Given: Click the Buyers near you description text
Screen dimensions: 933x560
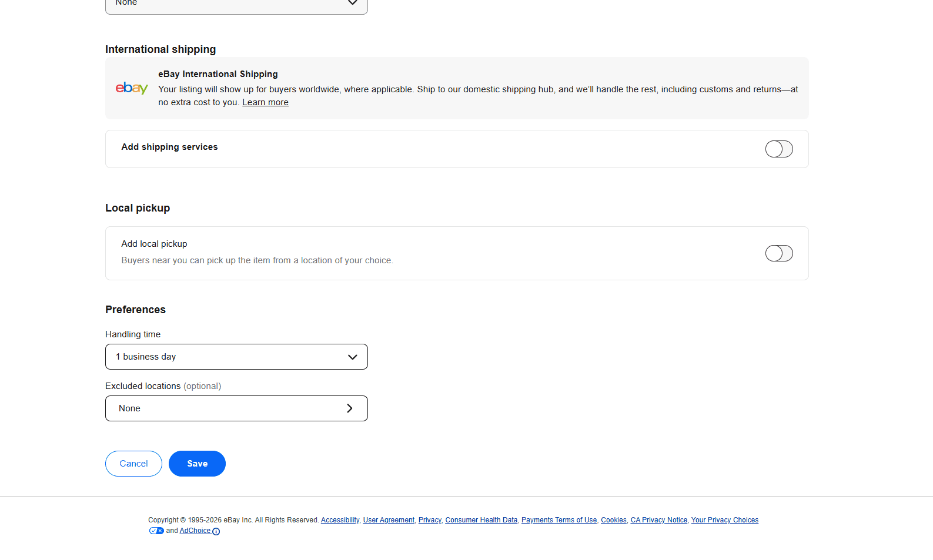Looking at the screenshot, I should click(257, 260).
